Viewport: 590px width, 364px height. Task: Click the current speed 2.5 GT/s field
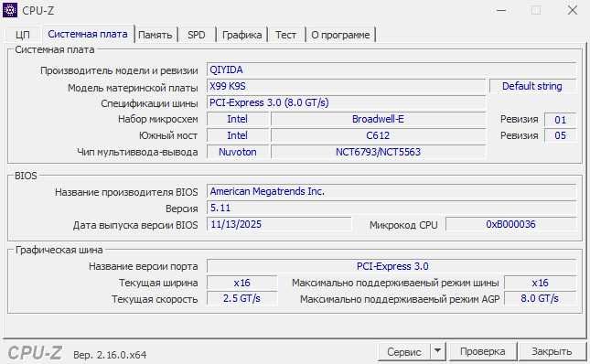coord(241,299)
